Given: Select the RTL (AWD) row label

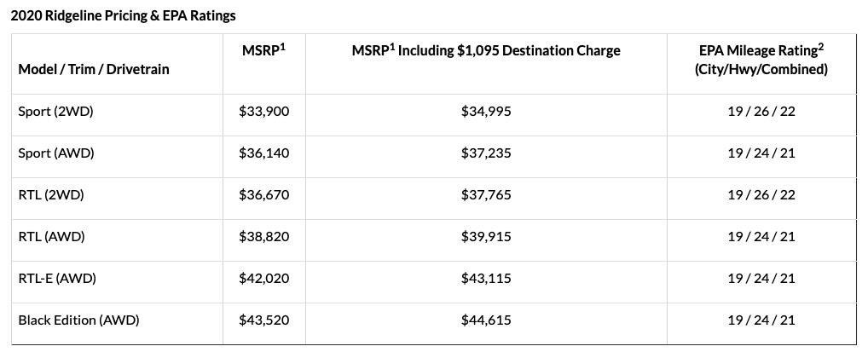Looking at the screenshot, I should click(x=51, y=236).
